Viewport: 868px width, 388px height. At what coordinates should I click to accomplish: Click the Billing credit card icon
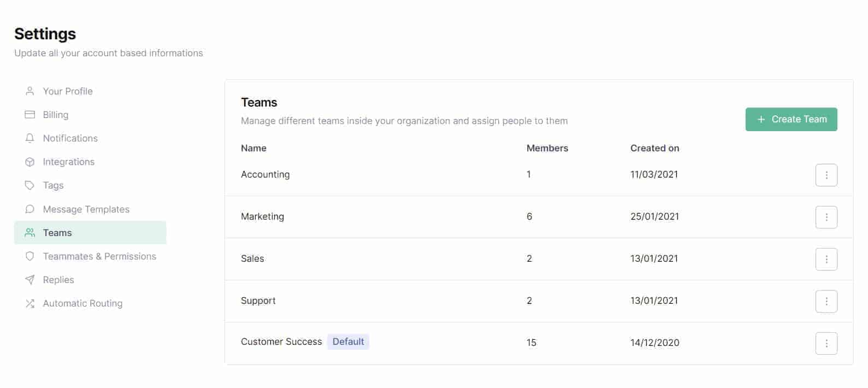click(30, 115)
